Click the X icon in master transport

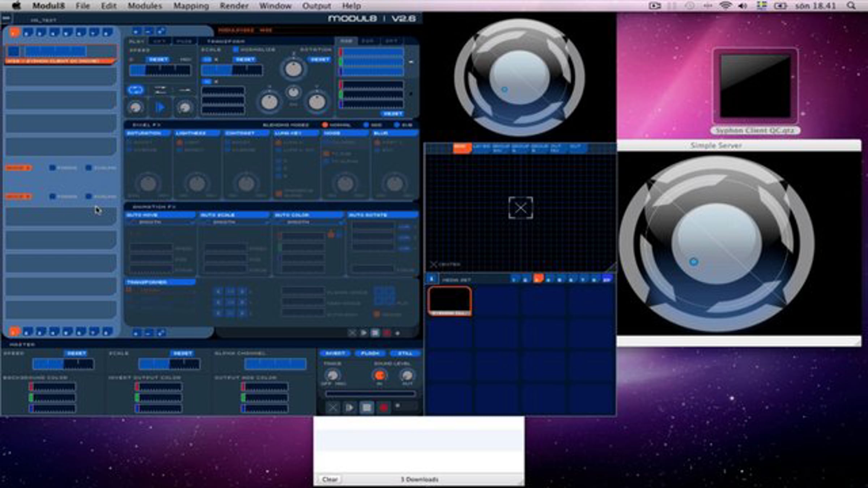point(333,408)
